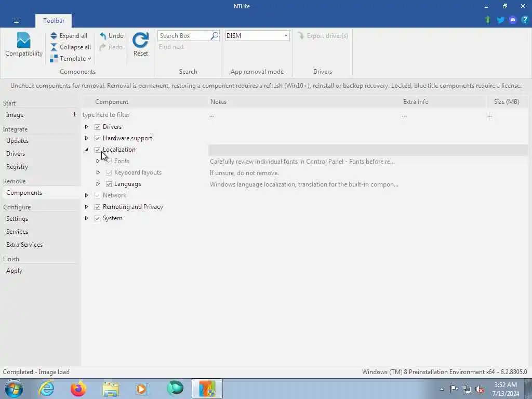Click the NTLite taskbar icon
The height and width of the screenshot is (399, 532).
point(207,389)
